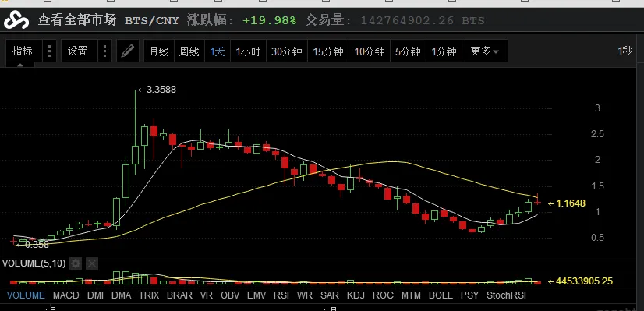Select the VOLUME indicator tab

pos(26,295)
